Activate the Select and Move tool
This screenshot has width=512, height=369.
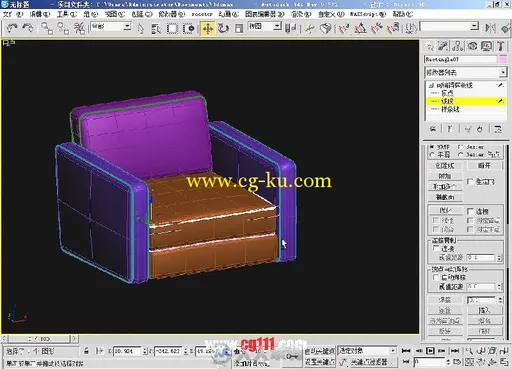tap(208, 29)
